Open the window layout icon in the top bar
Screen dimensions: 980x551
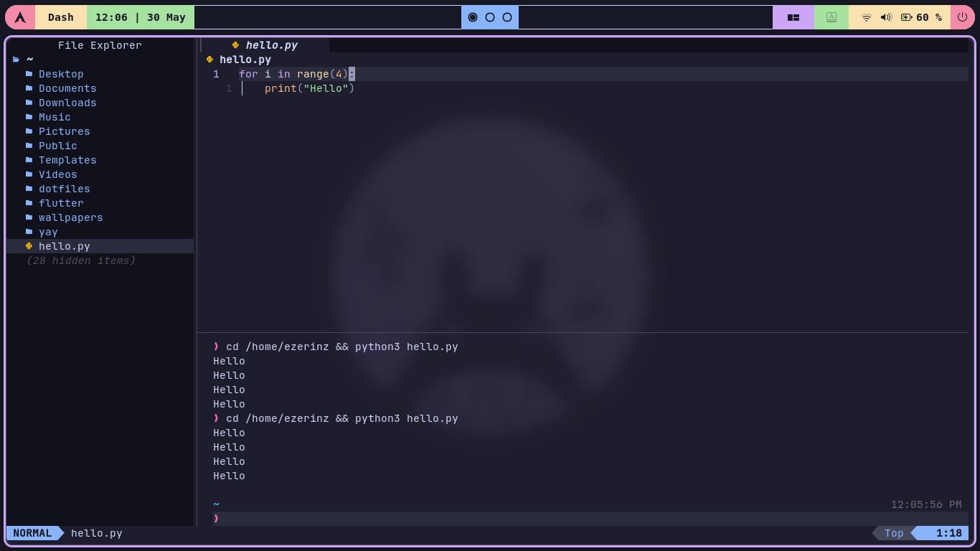point(793,17)
